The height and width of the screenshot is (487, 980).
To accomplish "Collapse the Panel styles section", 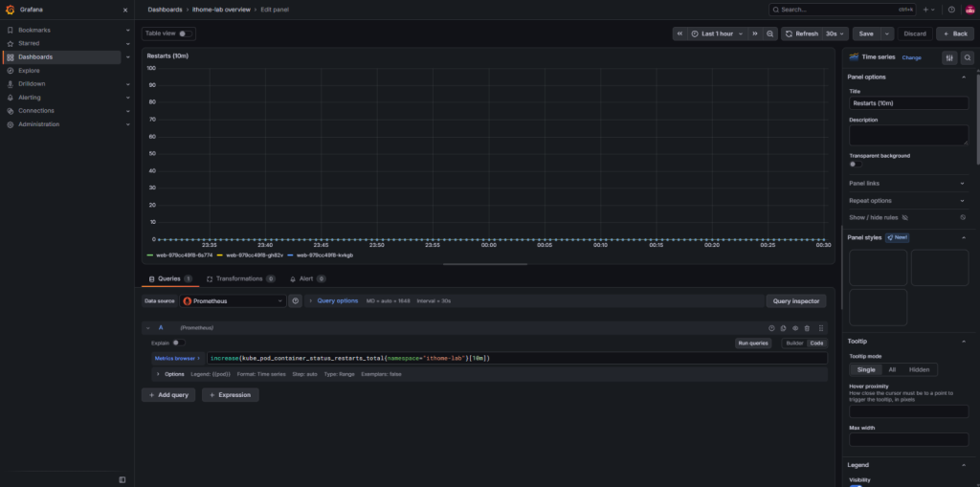I will pos(963,237).
